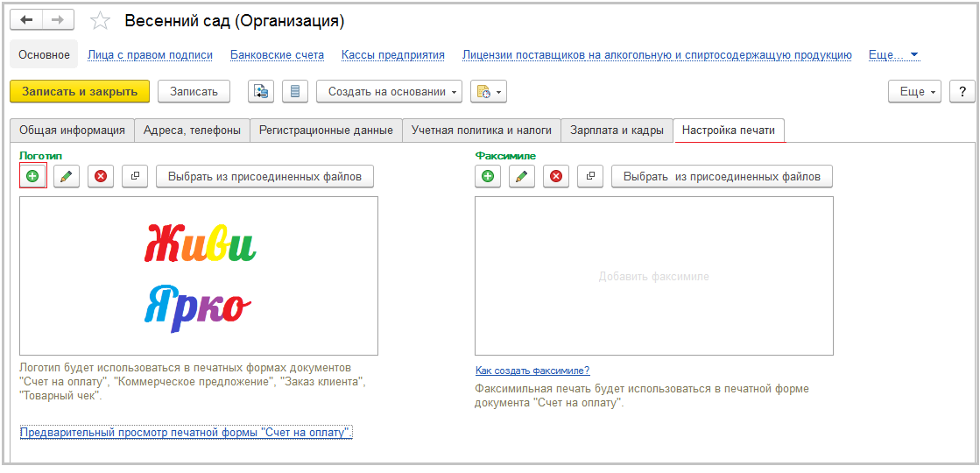
Task: Navigate back with left arrow button
Action: [26, 19]
